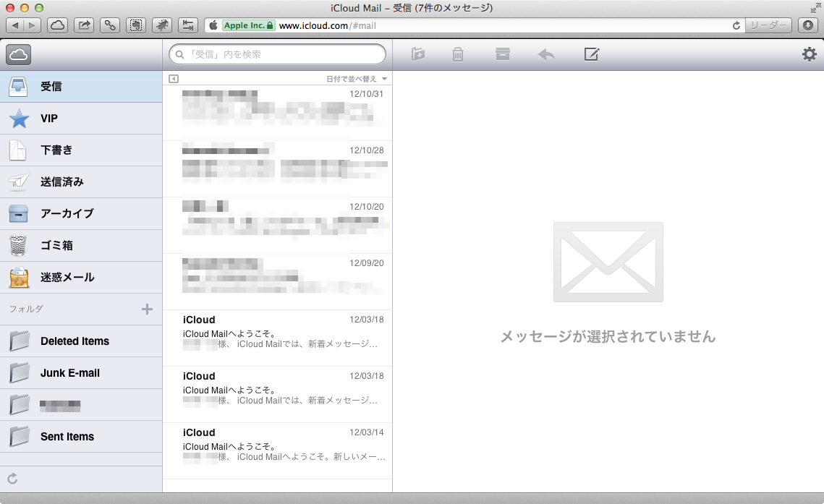Click the archive box toolbar icon
824x504 pixels.
502,54
